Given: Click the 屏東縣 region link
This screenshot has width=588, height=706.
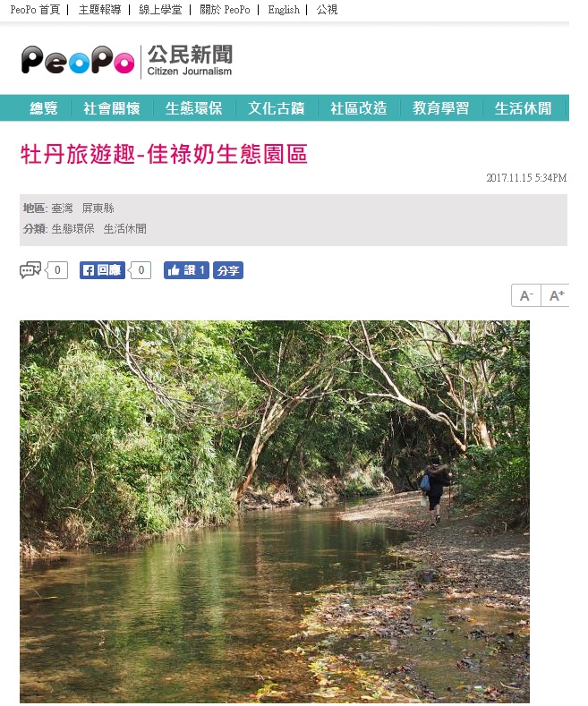Looking at the screenshot, I should (98, 208).
